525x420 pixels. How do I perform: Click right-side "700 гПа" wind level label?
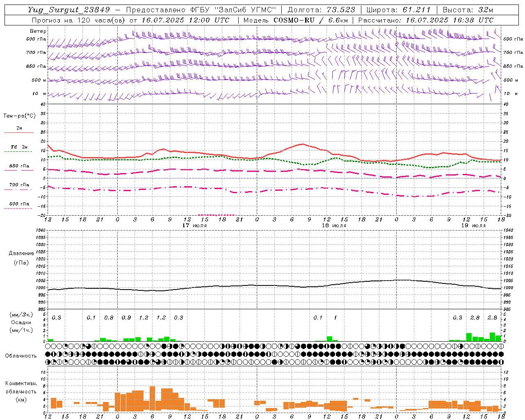tap(513, 52)
